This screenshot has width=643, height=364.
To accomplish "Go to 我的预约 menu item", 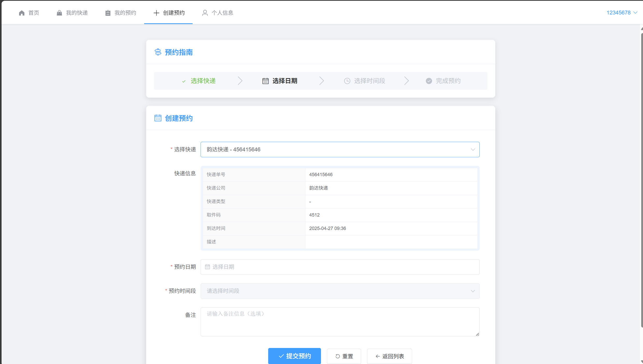I will [x=121, y=13].
